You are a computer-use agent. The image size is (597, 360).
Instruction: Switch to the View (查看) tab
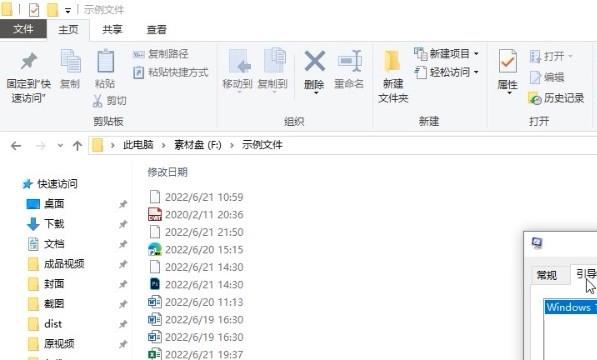point(156,29)
